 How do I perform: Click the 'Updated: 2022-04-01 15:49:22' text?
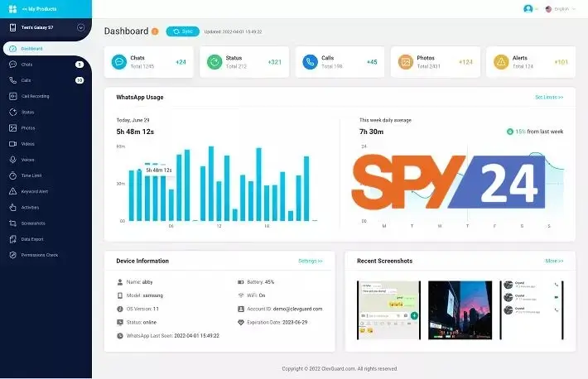(x=233, y=32)
